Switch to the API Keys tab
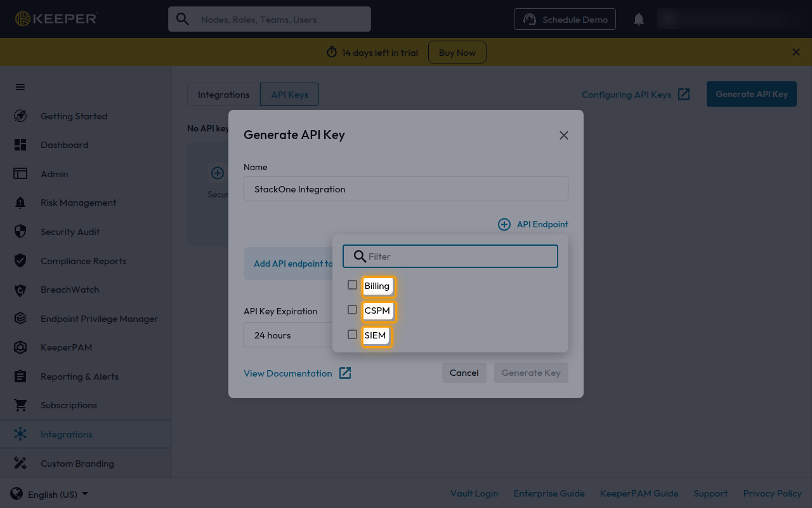This screenshot has height=508, width=812. [290, 95]
